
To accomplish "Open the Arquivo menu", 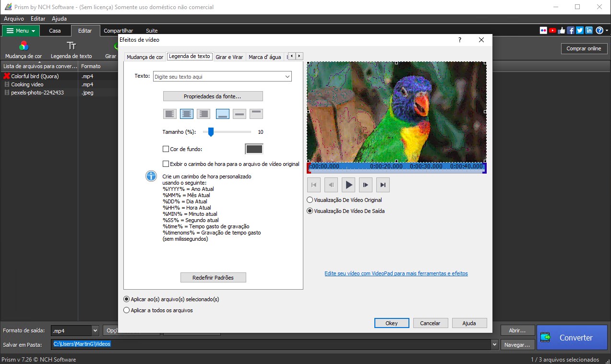I will (14, 19).
